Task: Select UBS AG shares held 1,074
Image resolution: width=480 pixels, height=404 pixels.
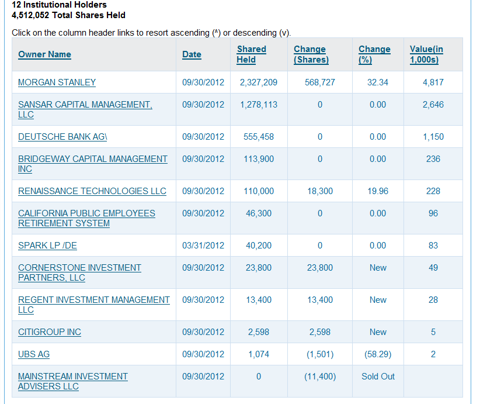Action: click(x=258, y=354)
